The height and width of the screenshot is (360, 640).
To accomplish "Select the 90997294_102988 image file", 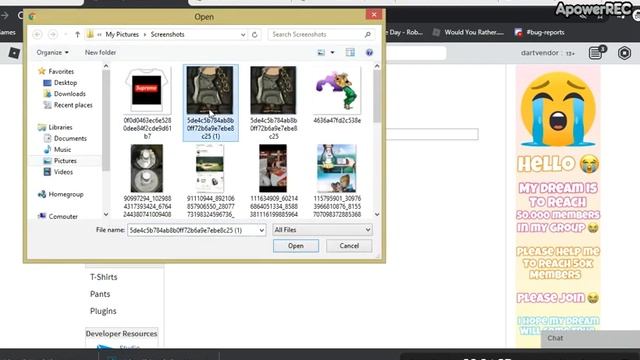I will point(147,168).
